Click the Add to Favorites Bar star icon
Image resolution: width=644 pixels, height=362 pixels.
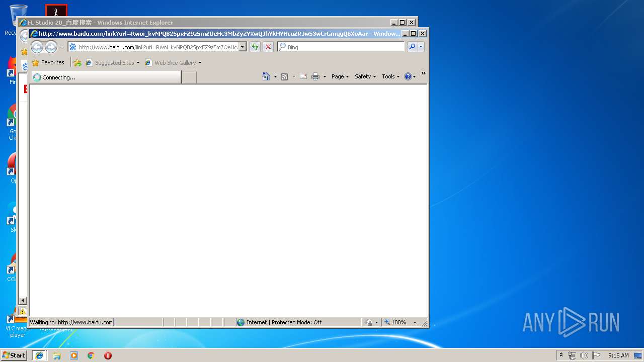[x=77, y=63]
